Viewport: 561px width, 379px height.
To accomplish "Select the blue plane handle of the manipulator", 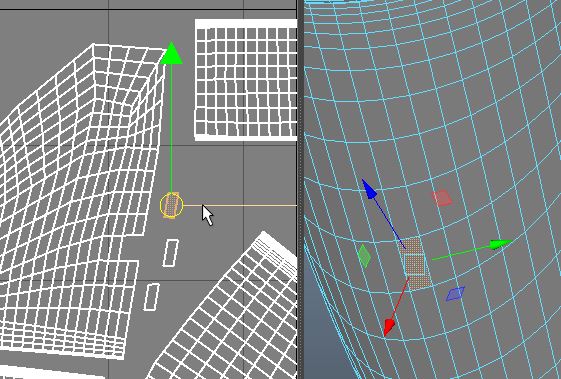I will coord(455,293).
